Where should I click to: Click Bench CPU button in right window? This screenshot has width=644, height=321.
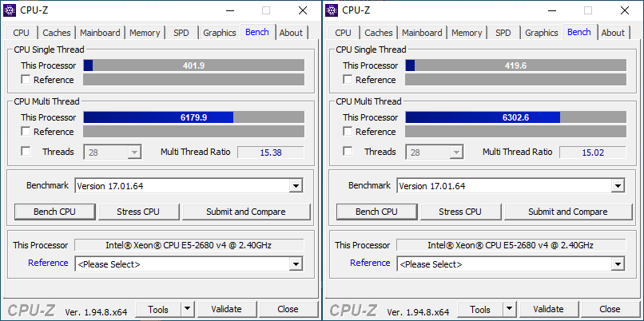click(377, 212)
